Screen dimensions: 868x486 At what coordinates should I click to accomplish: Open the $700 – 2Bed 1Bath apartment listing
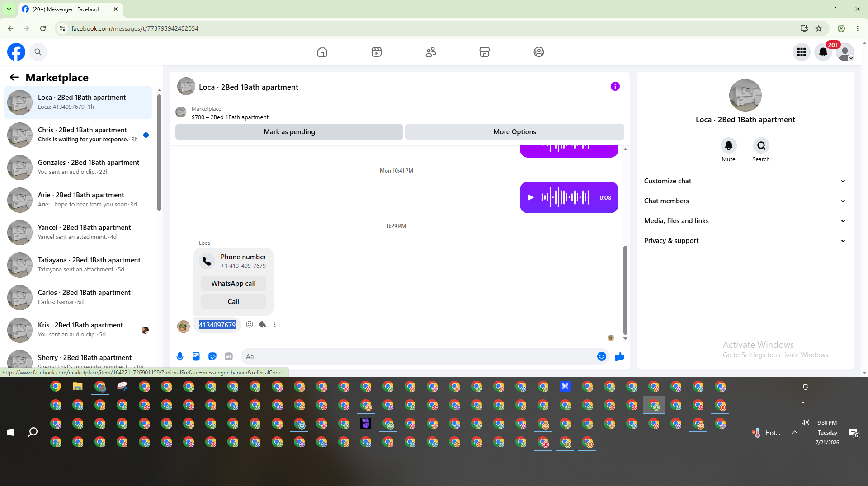pos(230,117)
